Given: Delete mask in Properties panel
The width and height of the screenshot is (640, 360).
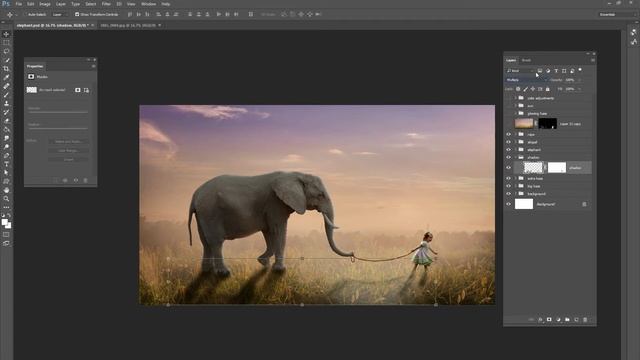Looking at the screenshot, I should [x=85, y=180].
